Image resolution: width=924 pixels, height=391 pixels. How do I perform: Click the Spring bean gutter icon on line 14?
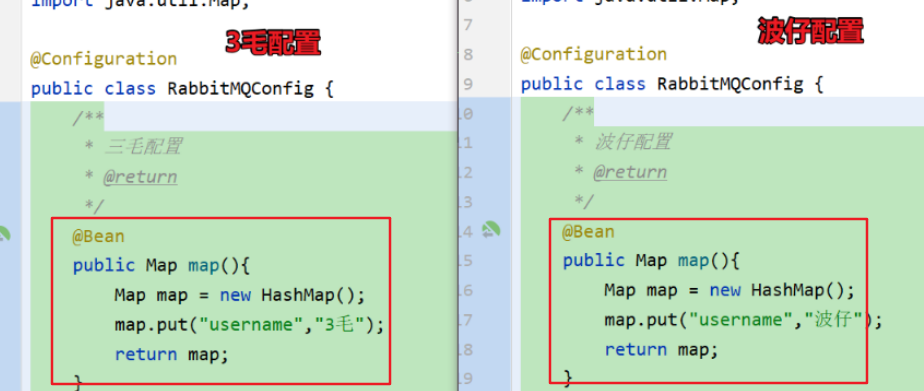pos(491,230)
